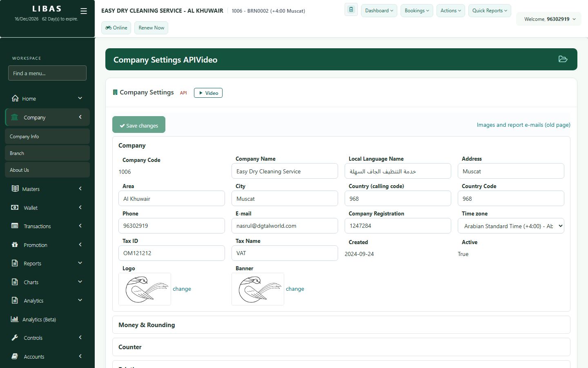Open the folder icon in Company Settings header
This screenshot has height=368, width=588.
[563, 59]
